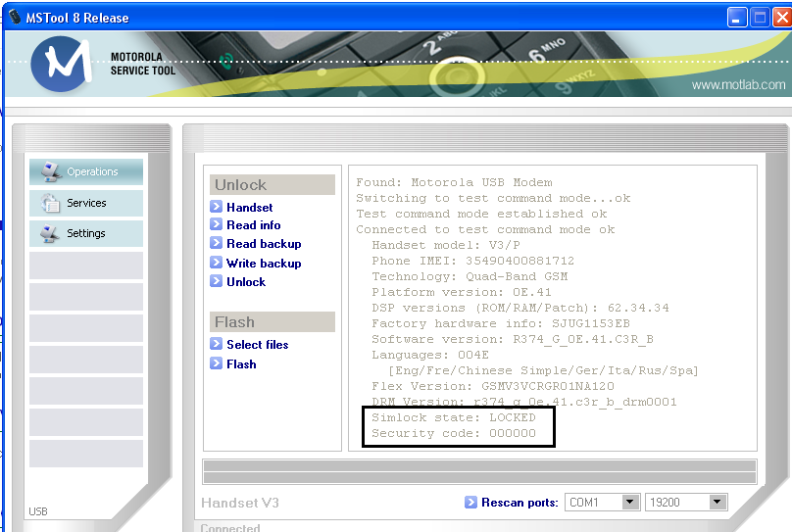Viewport: 792px width, 532px height.
Task: Click the 'Flex Version' log line
Action: pos(493,386)
